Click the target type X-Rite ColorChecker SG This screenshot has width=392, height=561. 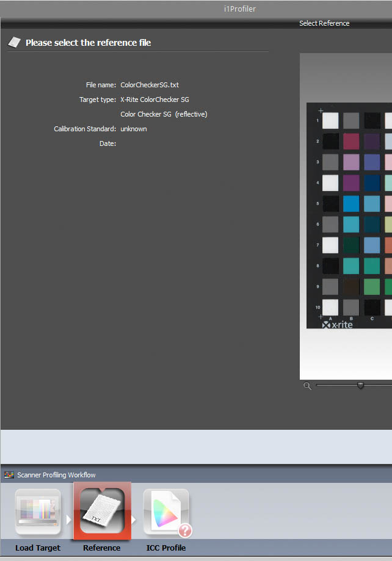tap(154, 100)
